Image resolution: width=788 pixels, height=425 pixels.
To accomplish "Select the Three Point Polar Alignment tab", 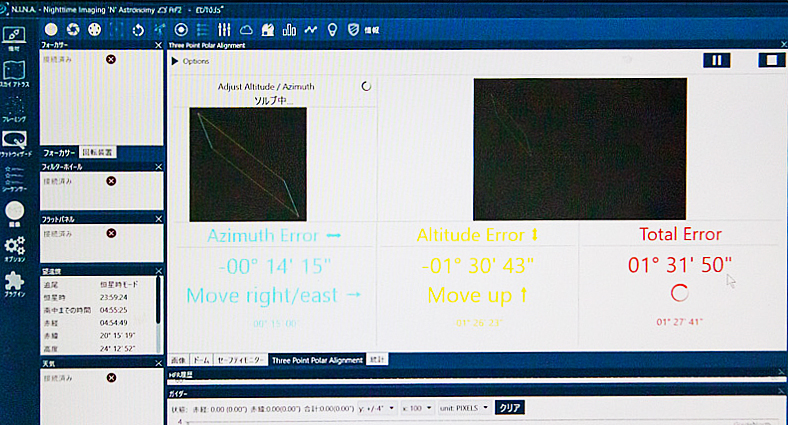I will pos(317,360).
